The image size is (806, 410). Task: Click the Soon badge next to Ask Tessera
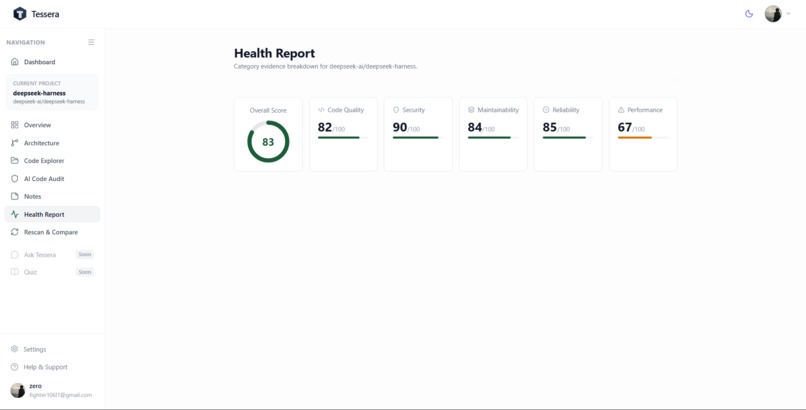[x=85, y=254]
